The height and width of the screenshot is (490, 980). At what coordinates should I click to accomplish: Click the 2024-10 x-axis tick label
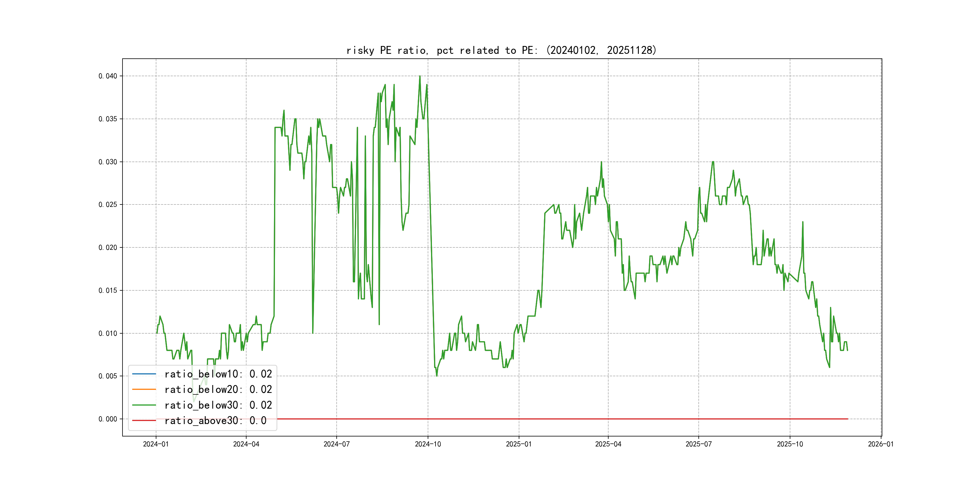click(428, 444)
